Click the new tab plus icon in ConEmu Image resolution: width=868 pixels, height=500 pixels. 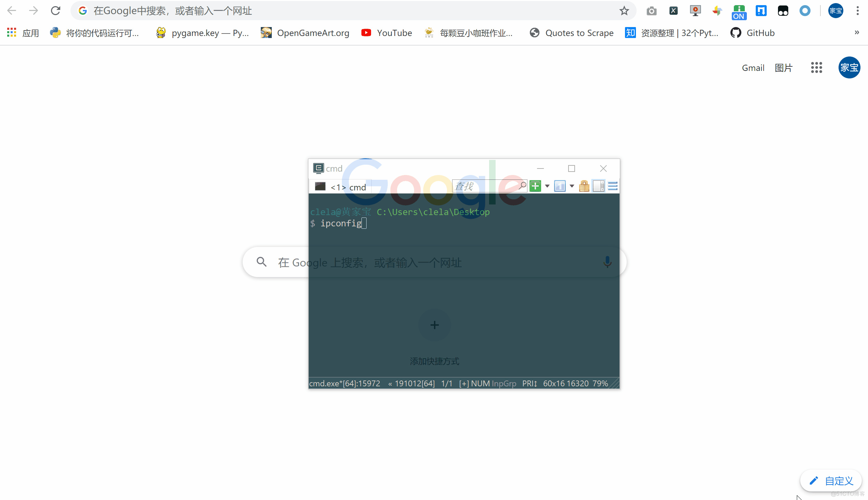[535, 186]
